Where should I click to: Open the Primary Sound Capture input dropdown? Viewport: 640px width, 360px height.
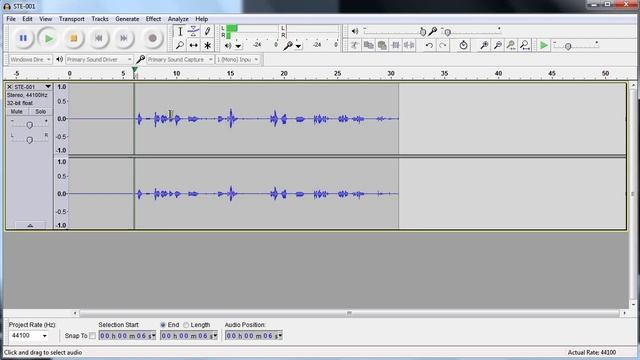pyautogui.click(x=180, y=60)
